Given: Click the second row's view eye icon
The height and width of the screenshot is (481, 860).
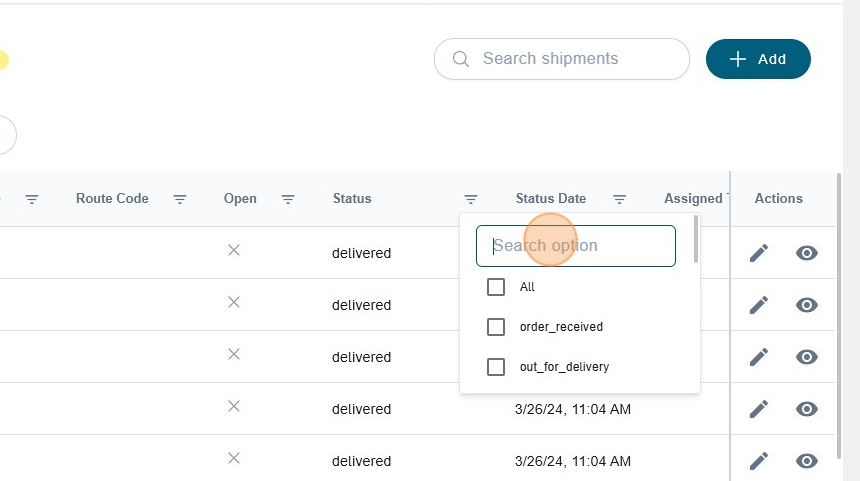Looking at the screenshot, I should click(x=807, y=305).
